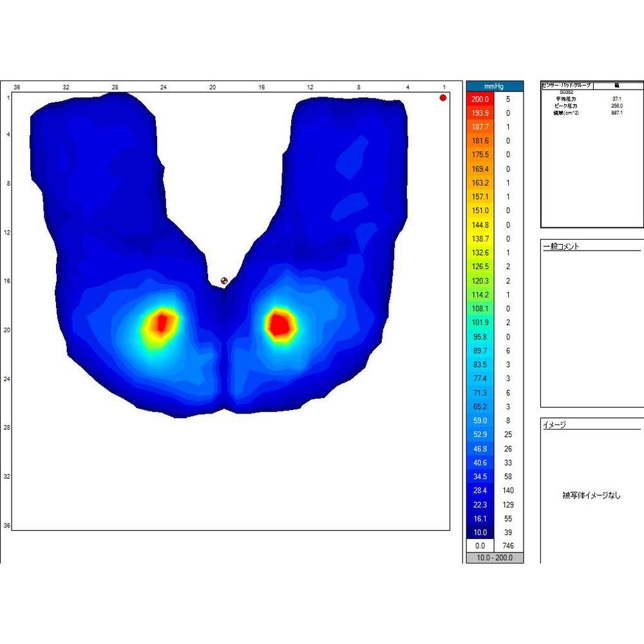Click the 一般コメント comment box

[x=591, y=328]
